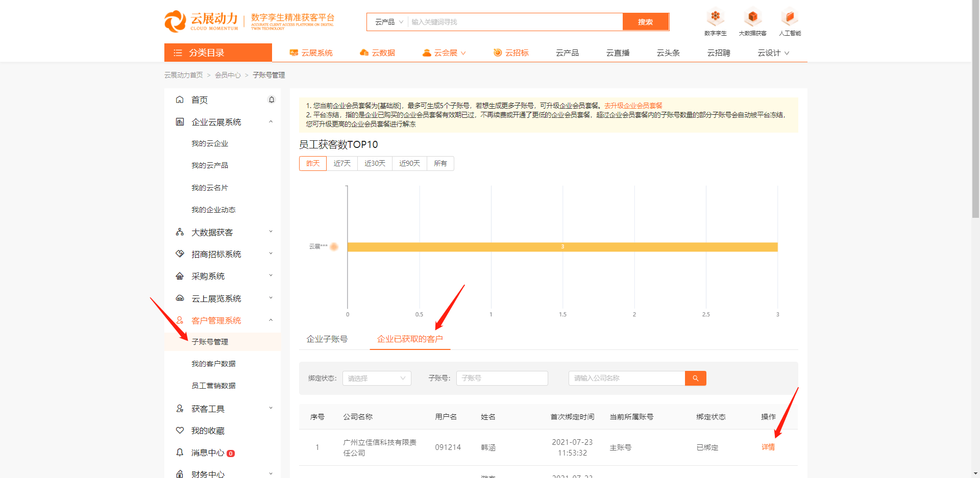Switch the filter to 近30天
This screenshot has height=478, width=980.
(375, 163)
